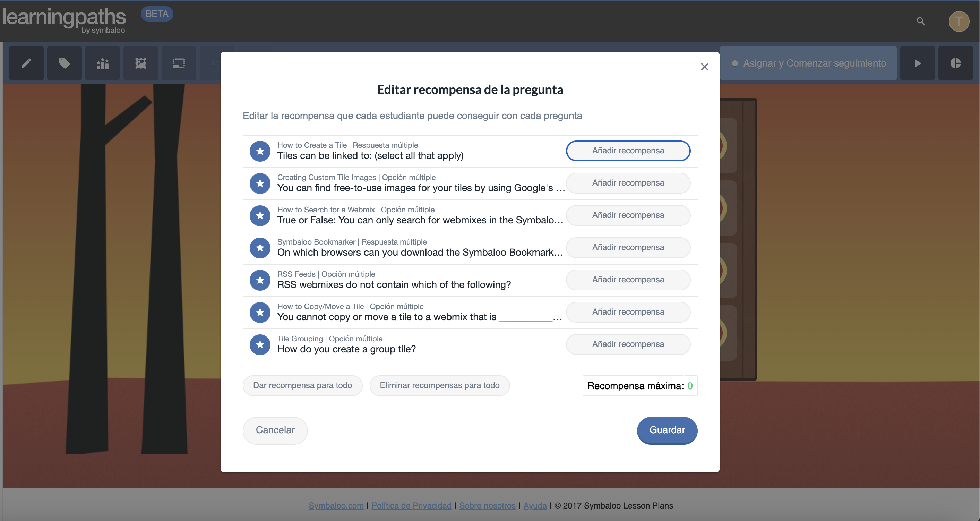
Task: Click the play preview button
Action: (x=918, y=63)
